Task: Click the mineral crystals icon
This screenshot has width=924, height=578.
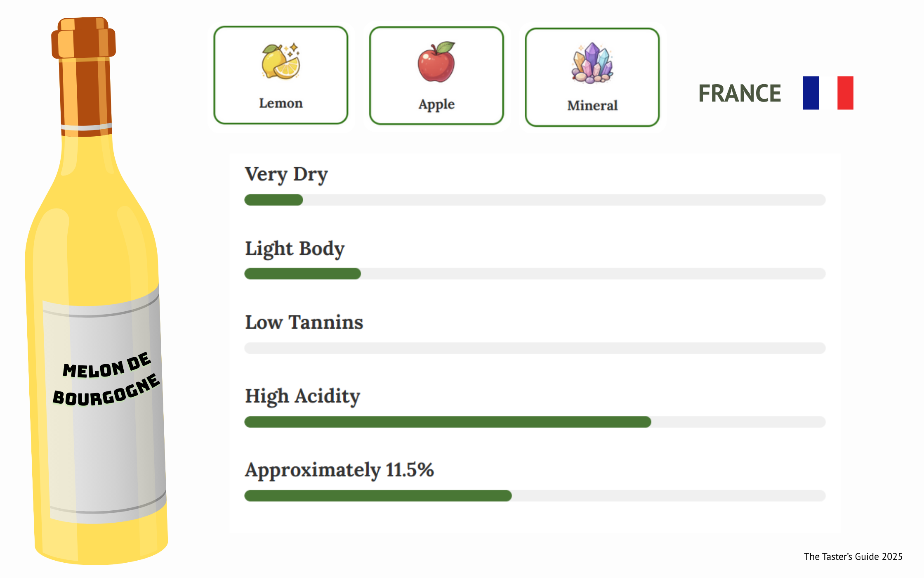Action: [x=592, y=63]
